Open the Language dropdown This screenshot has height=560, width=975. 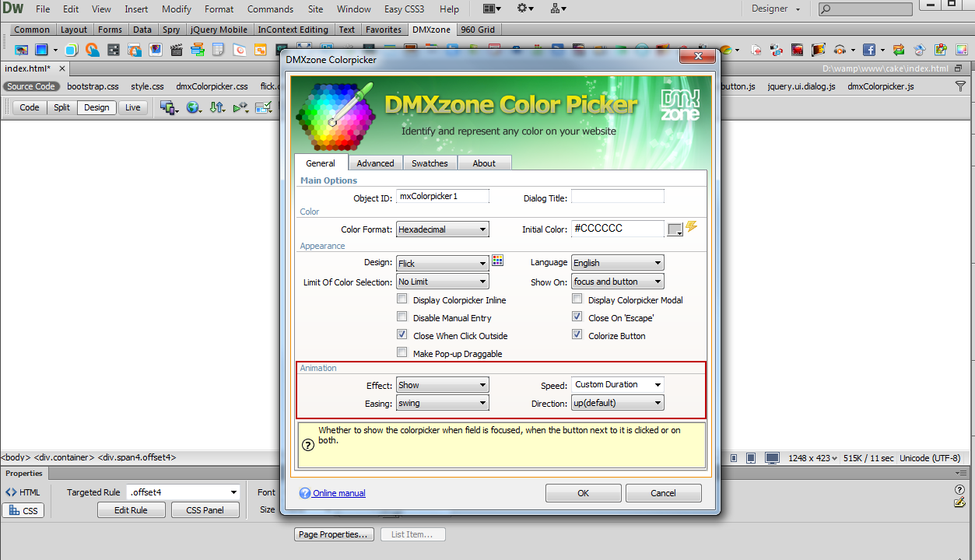(618, 263)
